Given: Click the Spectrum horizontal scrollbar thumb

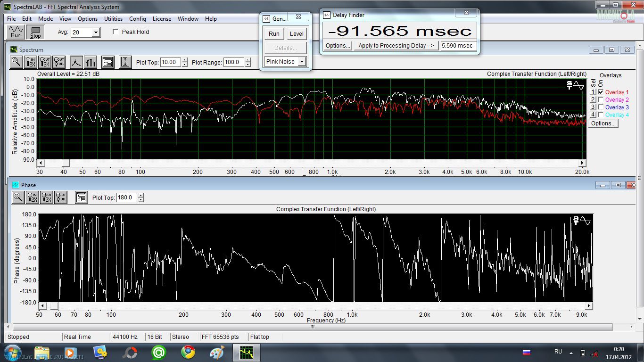Looking at the screenshot, I should pyautogui.click(x=66, y=163).
